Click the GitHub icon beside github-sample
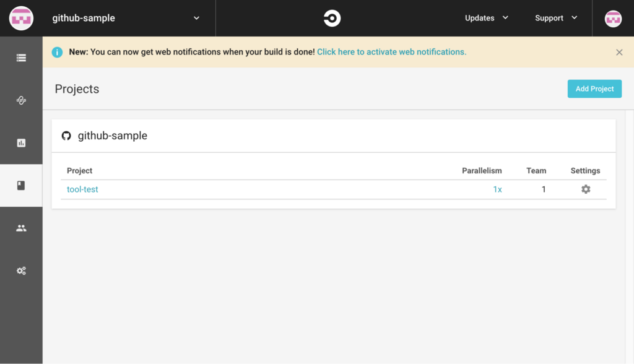Screen dimensions: 634x364 pyautogui.click(x=66, y=136)
